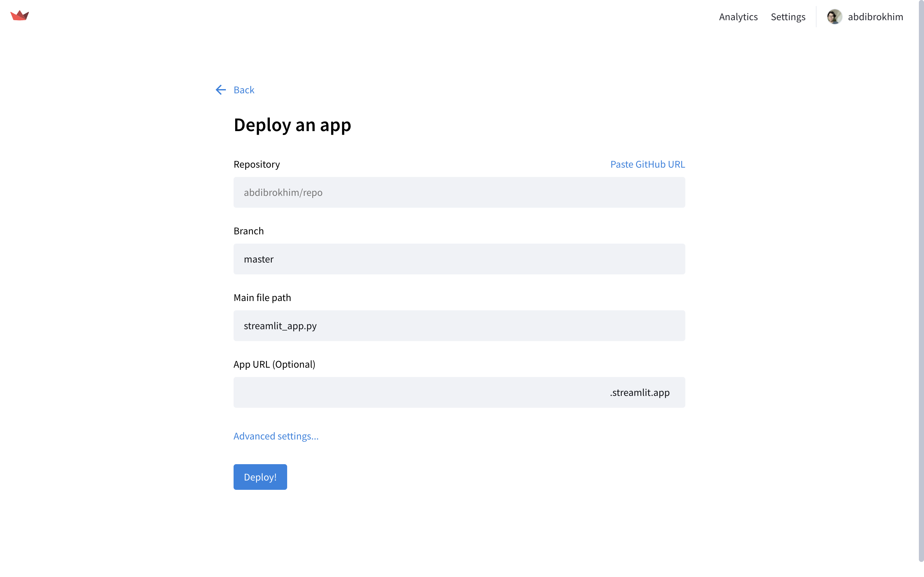Click the Branch label text
The width and height of the screenshot is (924, 577).
[x=249, y=231]
